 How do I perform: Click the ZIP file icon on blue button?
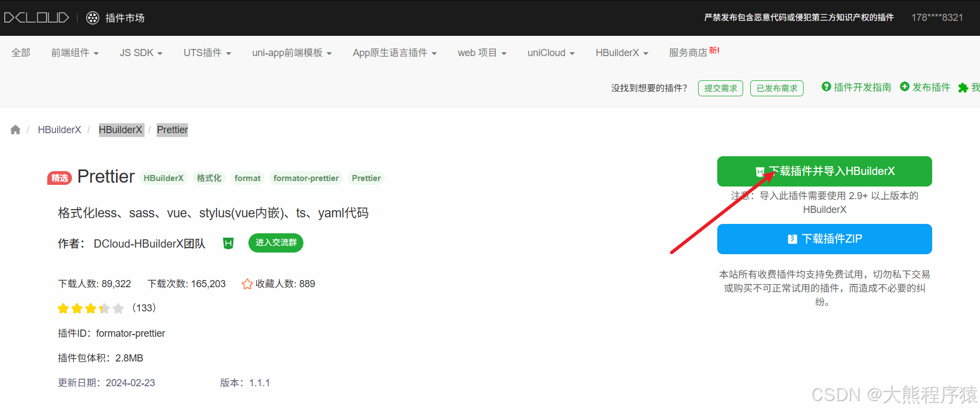[793, 239]
